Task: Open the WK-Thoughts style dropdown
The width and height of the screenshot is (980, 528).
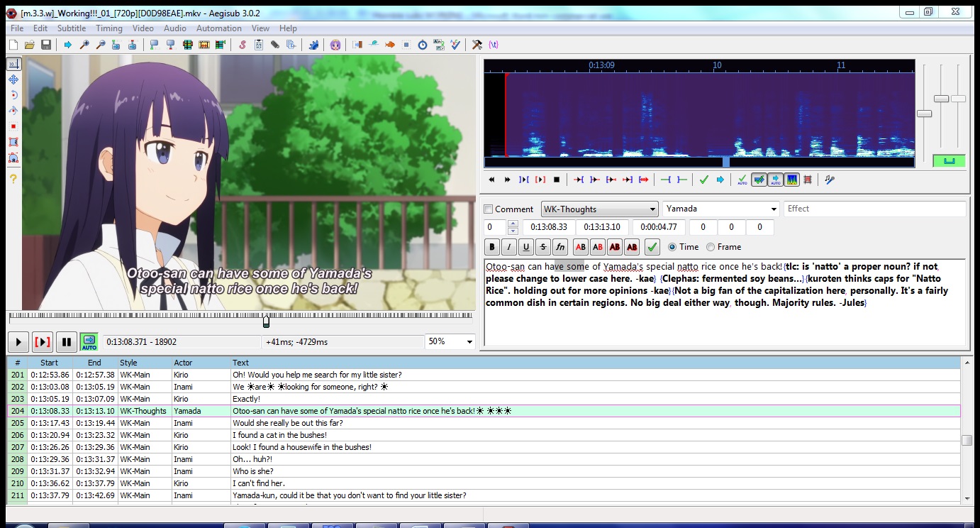Action: pyautogui.click(x=600, y=209)
